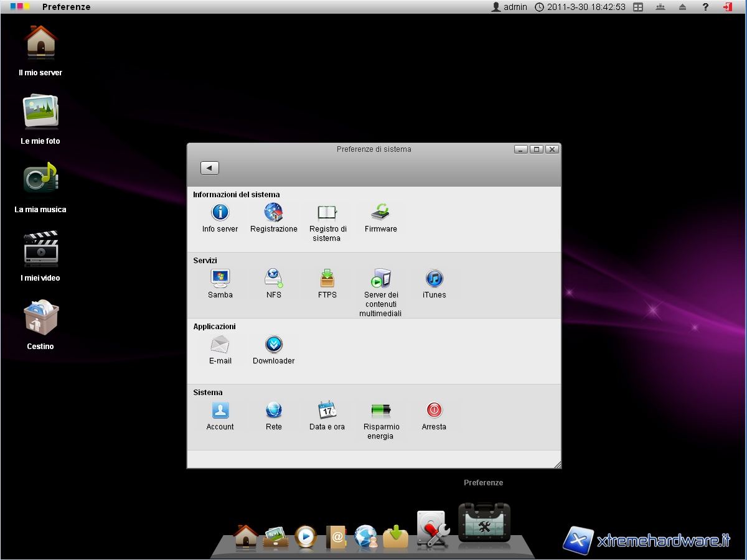Open Rete network settings

pos(274,411)
